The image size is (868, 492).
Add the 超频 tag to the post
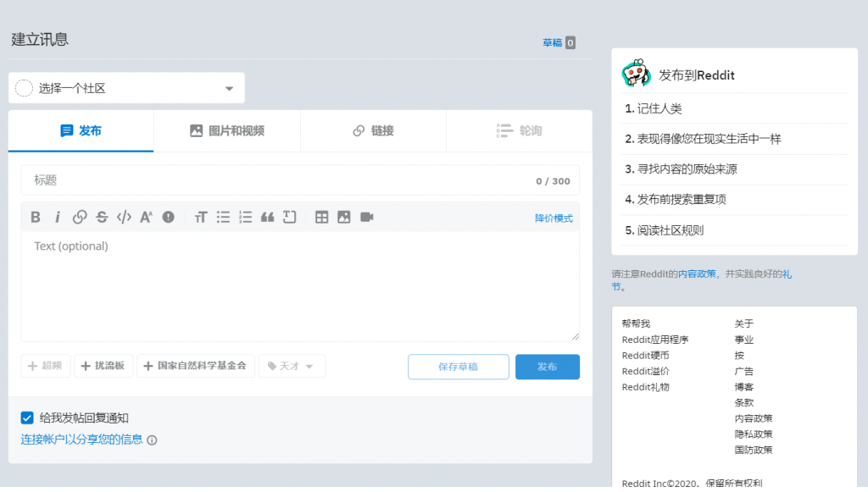46,366
